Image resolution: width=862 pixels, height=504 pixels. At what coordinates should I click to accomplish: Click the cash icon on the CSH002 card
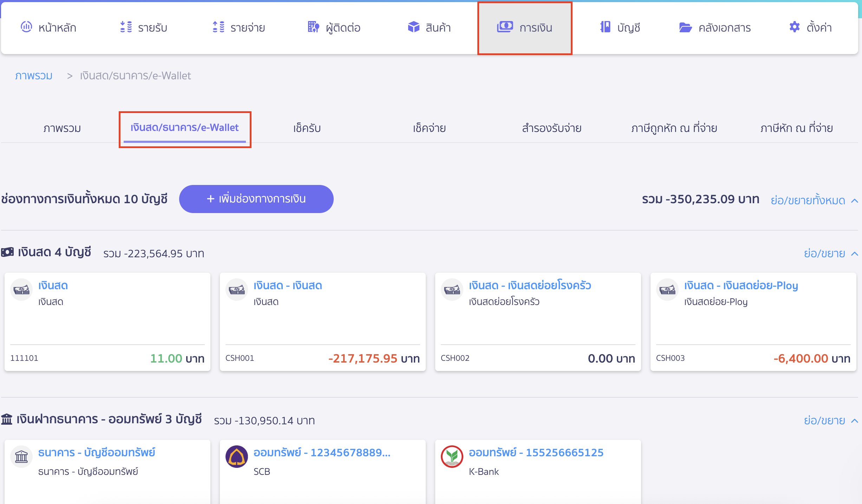pyautogui.click(x=452, y=290)
